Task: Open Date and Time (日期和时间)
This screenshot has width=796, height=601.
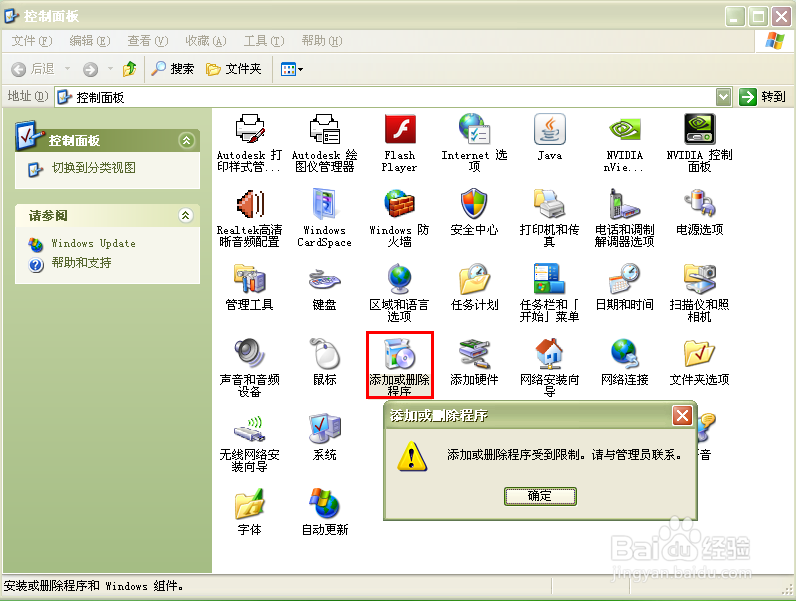Action: point(624,287)
